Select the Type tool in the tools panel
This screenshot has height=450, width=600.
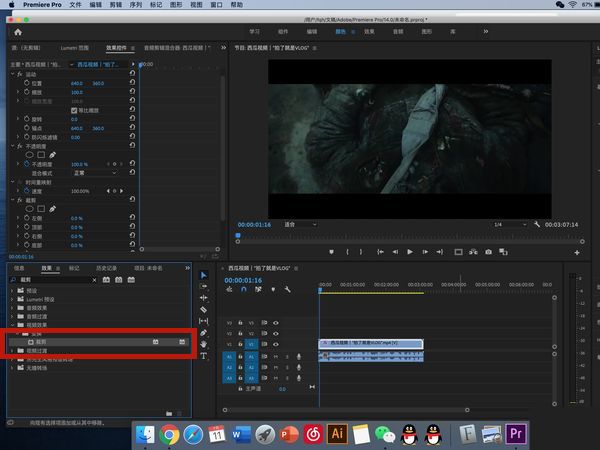[204, 355]
